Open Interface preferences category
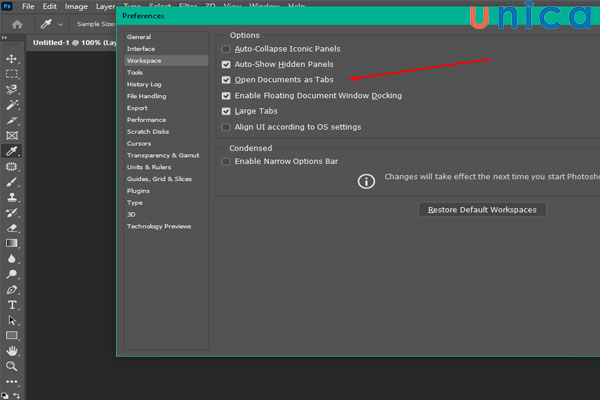The width and height of the screenshot is (600, 400). click(x=141, y=49)
